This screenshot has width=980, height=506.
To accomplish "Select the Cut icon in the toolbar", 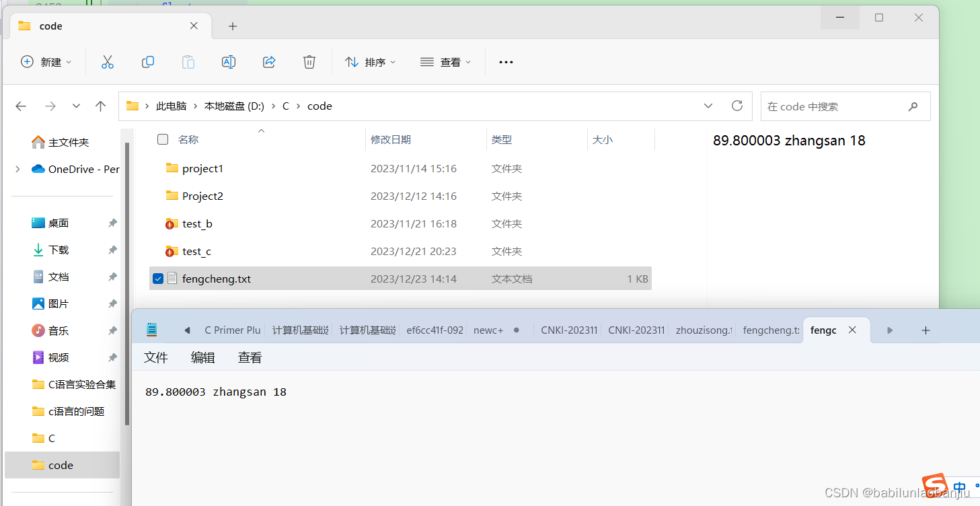I will [108, 62].
